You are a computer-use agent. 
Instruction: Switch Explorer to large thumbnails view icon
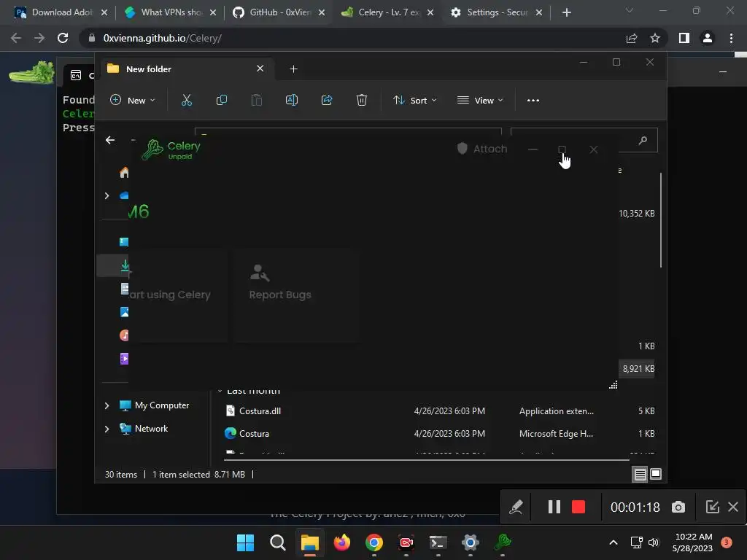(656, 474)
